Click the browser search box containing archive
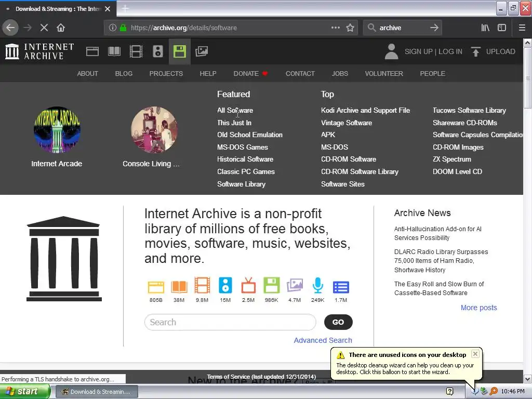Screen dimensions: 532x399 [402, 28]
